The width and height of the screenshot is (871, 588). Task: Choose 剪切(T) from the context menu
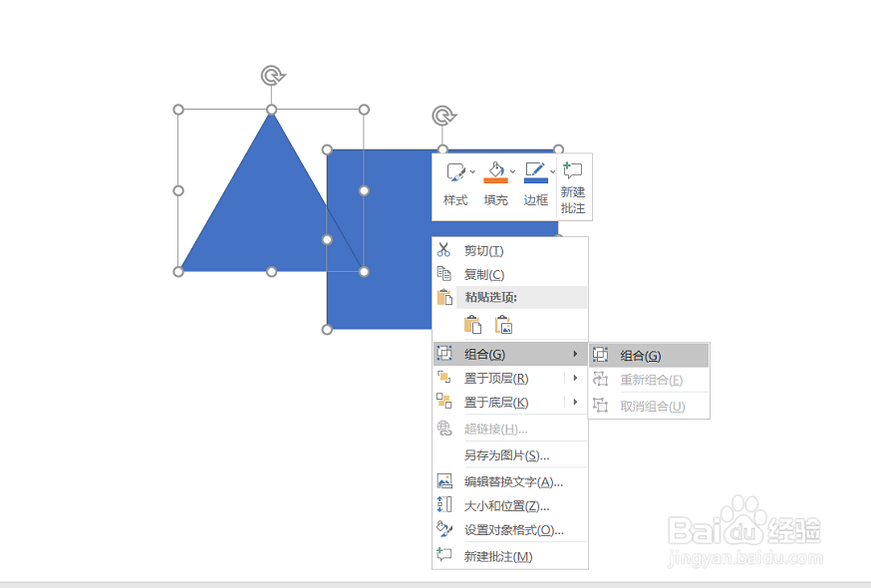click(x=510, y=251)
